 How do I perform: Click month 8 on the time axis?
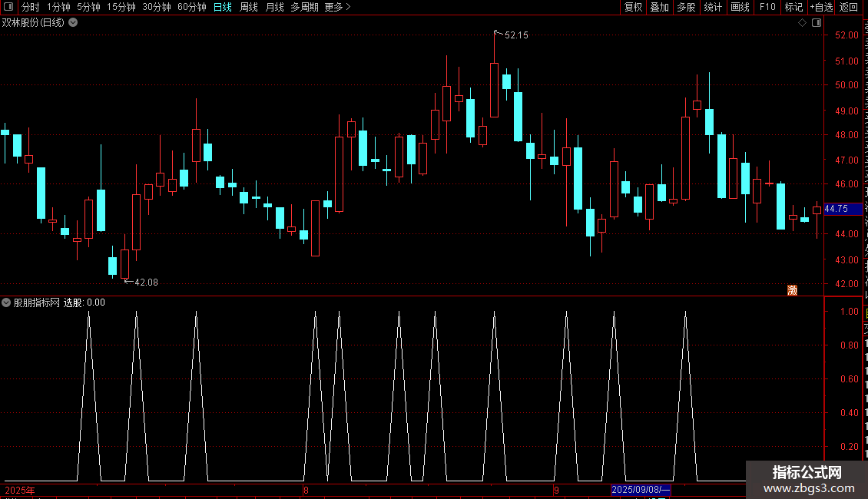pos(306,490)
